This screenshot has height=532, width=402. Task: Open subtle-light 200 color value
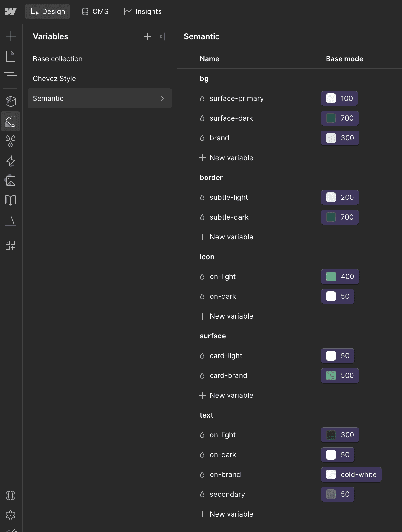pyautogui.click(x=340, y=197)
